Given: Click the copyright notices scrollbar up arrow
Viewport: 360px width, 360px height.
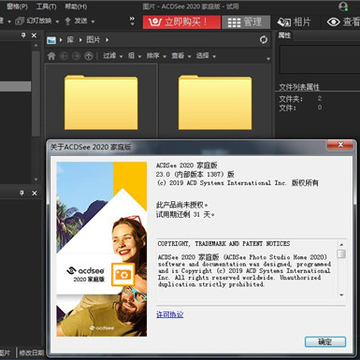Looking at the screenshot, I should [x=341, y=244].
